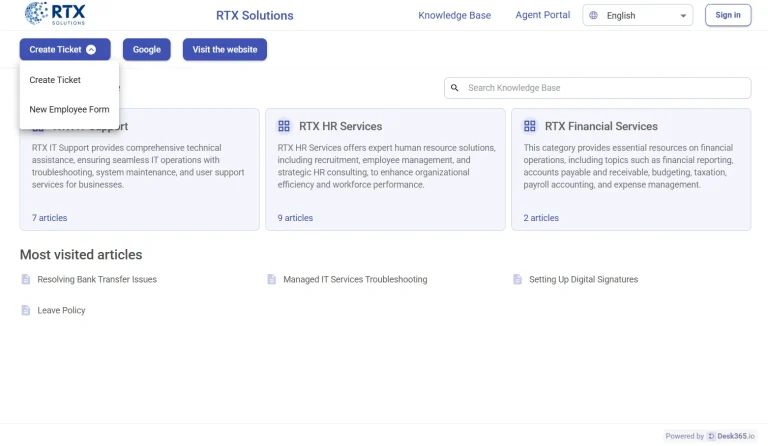
Task: Open the RTX Financial Services category title
Action: (x=601, y=126)
